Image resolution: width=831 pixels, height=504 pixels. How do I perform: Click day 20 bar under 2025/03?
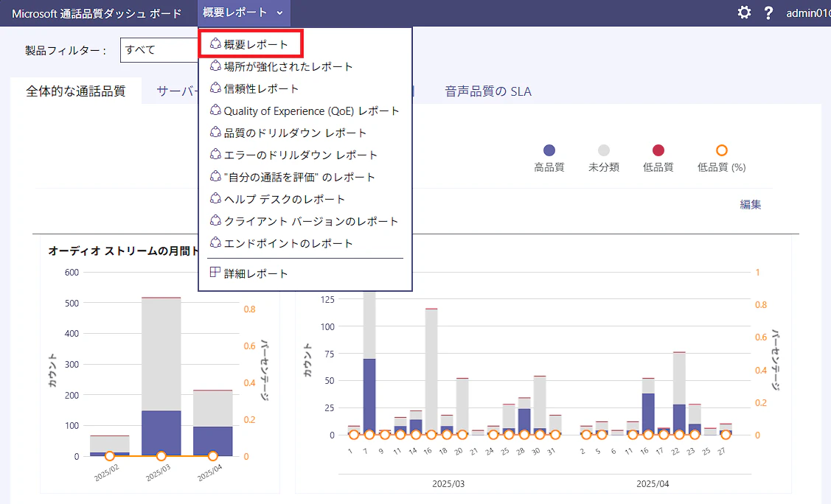tap(462, 407)
